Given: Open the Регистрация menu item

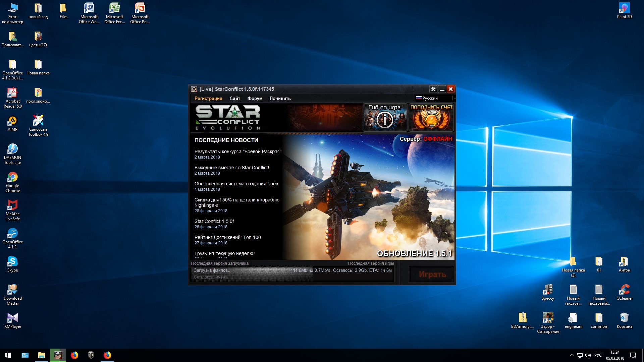Looking at the screenshot, I should click(x=208, y=98).
